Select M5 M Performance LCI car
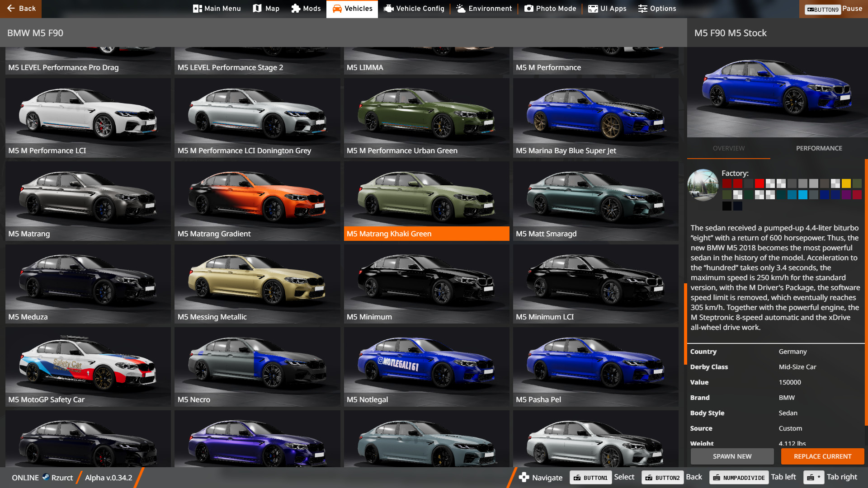This screenshot has height=488, width=868. (x=88, y=118)
